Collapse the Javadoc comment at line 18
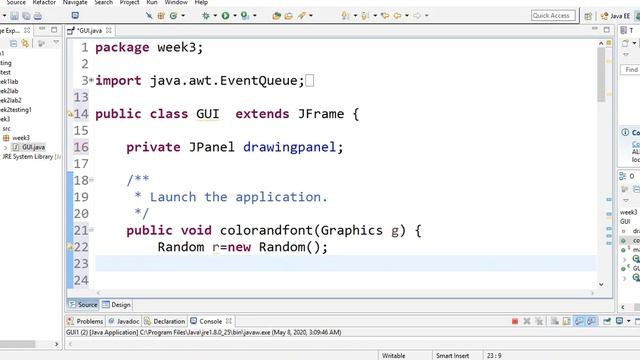The image size is (640, 360). (x=91, y=180)
